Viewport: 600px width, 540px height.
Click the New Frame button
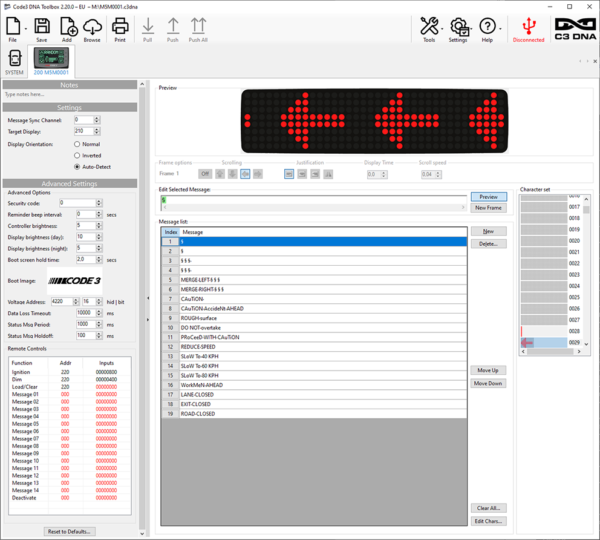pos(489,208)
